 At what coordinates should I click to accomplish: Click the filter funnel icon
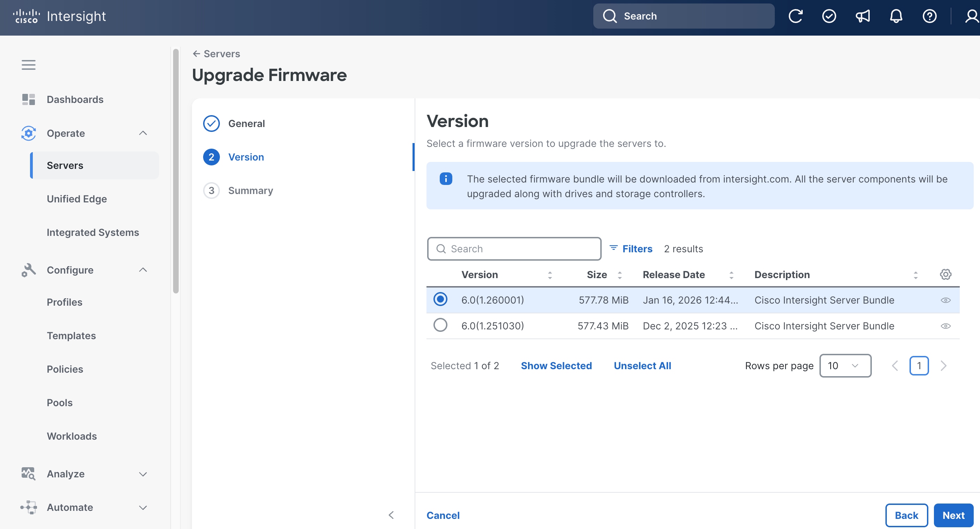tap(613, 248)
